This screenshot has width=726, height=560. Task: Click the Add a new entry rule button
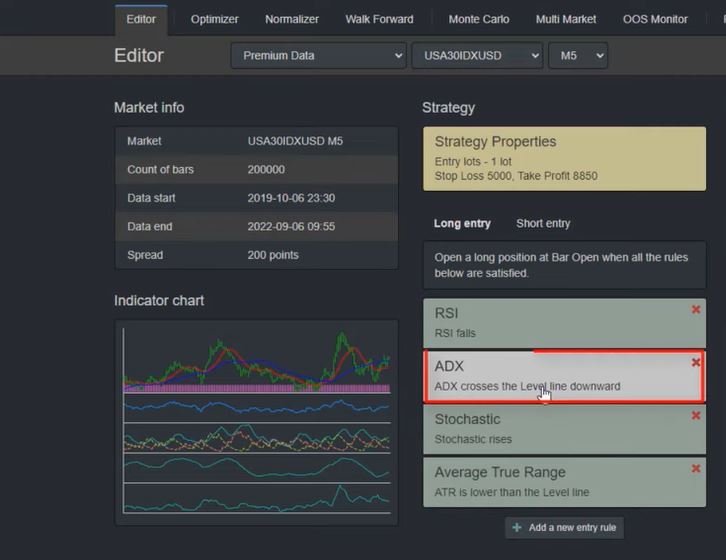[x=565, y=527]
